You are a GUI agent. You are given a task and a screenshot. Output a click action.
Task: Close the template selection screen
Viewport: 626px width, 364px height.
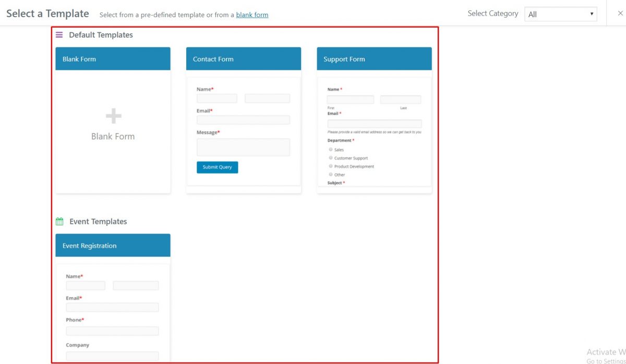point(620,13)
